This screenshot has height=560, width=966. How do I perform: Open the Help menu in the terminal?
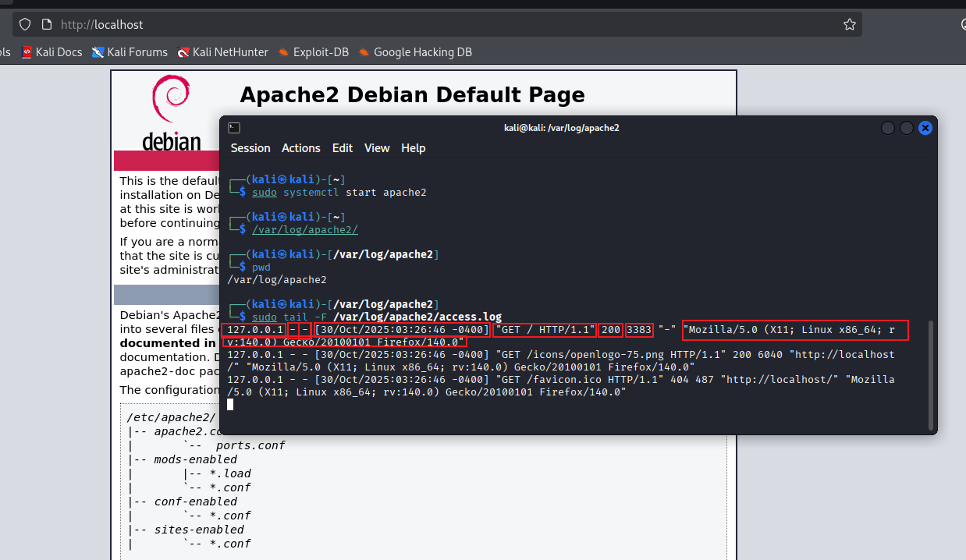pyautogui.click(x=414, y=148)
